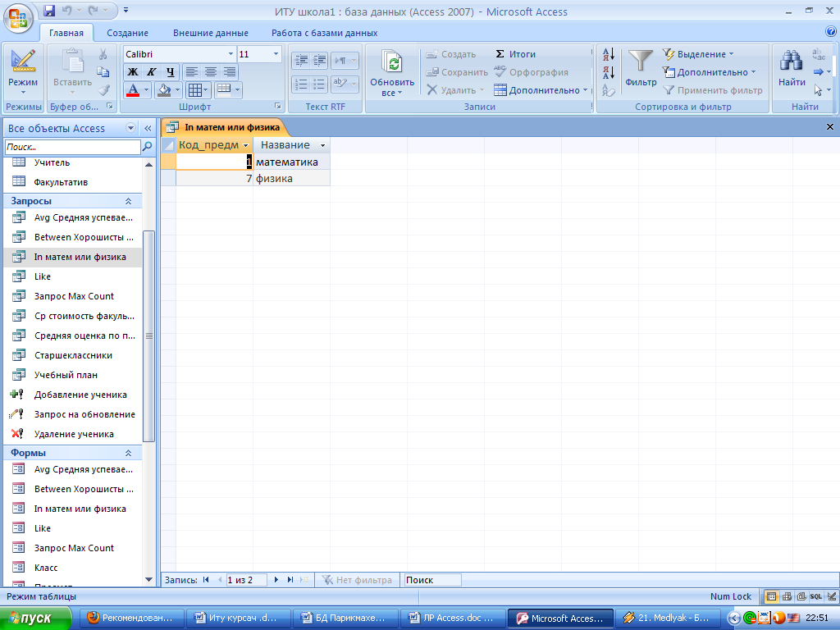Click the sort descending icon
This screenshot has width=840, height=630.
tap(609, 72)
